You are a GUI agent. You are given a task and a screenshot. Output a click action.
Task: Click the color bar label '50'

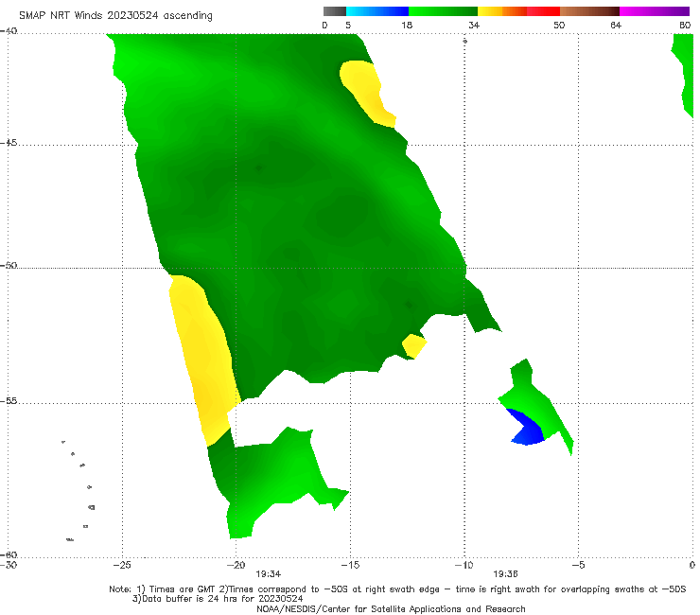[559, 25]
